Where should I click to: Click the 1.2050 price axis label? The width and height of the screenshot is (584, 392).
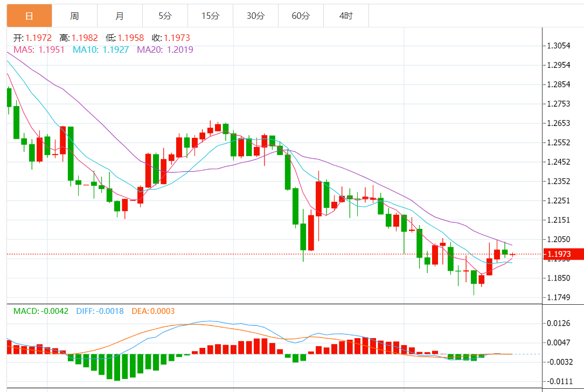pos(558,240)
